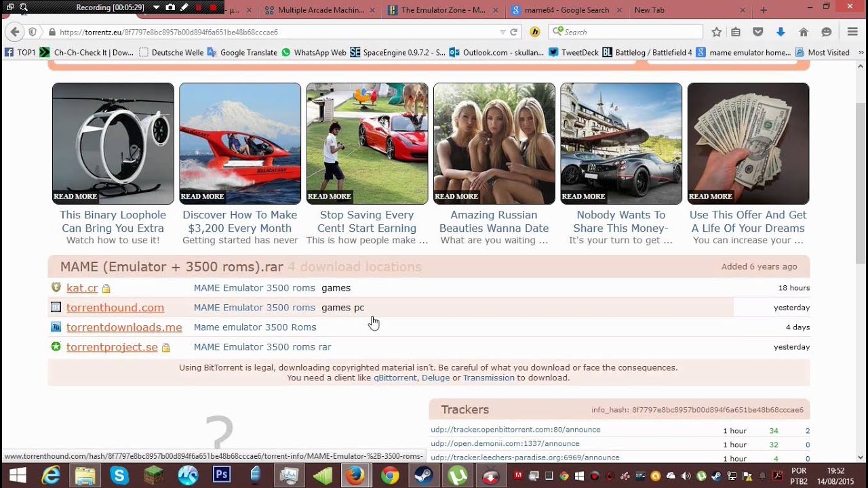Open the new tab plus button

tap(764, 10)
